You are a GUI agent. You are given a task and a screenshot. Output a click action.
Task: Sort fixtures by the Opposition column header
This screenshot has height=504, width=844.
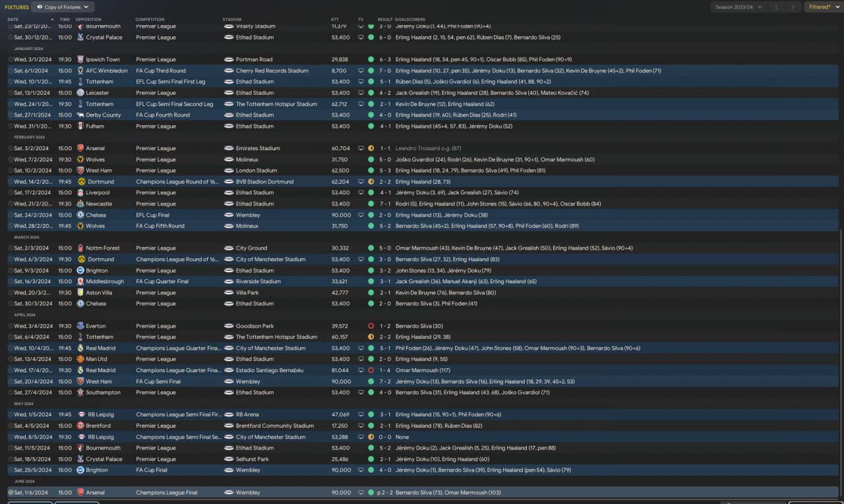tap(88, 19)
